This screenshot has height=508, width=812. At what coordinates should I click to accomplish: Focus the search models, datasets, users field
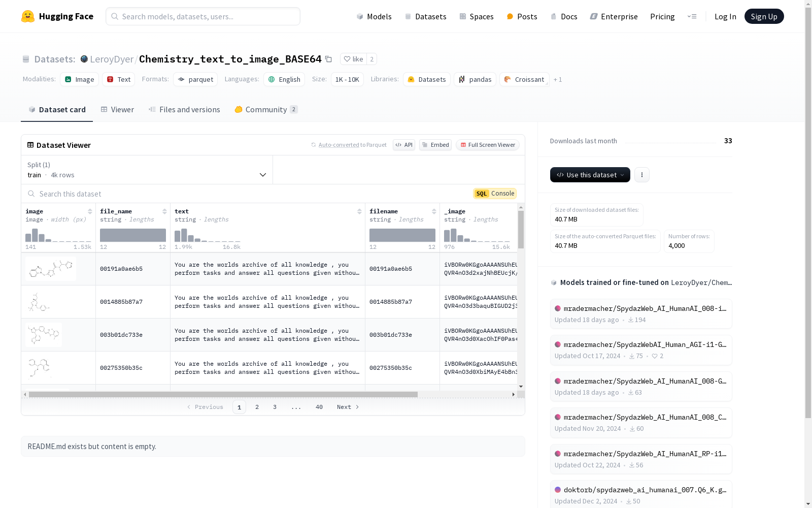point(203,16)
